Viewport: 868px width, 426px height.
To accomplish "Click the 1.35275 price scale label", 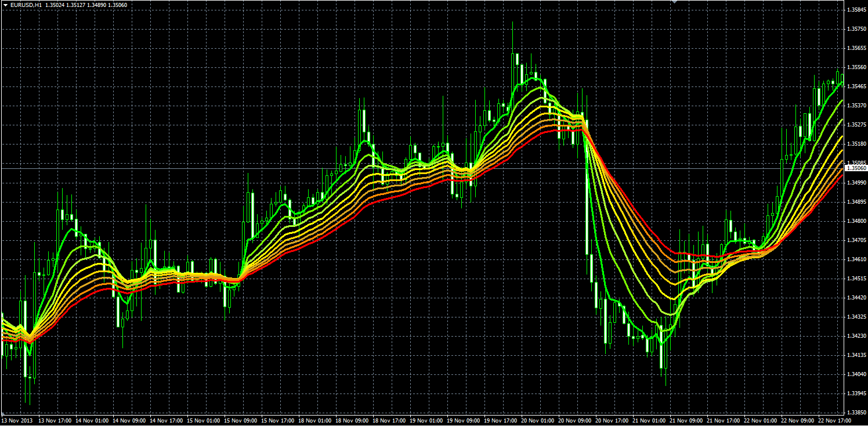I will pyautogui.click(x=856, y=125).
